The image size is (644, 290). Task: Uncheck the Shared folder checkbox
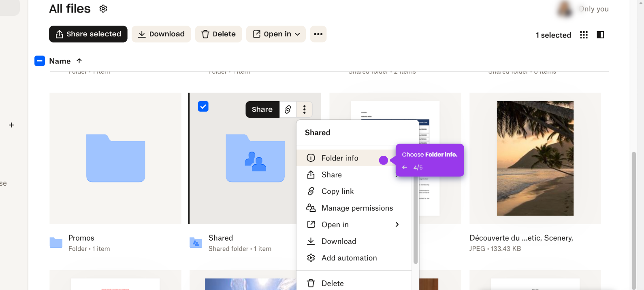point(203,106)
